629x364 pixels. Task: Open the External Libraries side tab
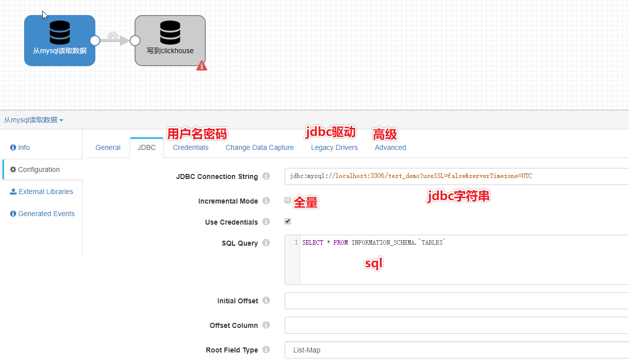pos(42,192)
